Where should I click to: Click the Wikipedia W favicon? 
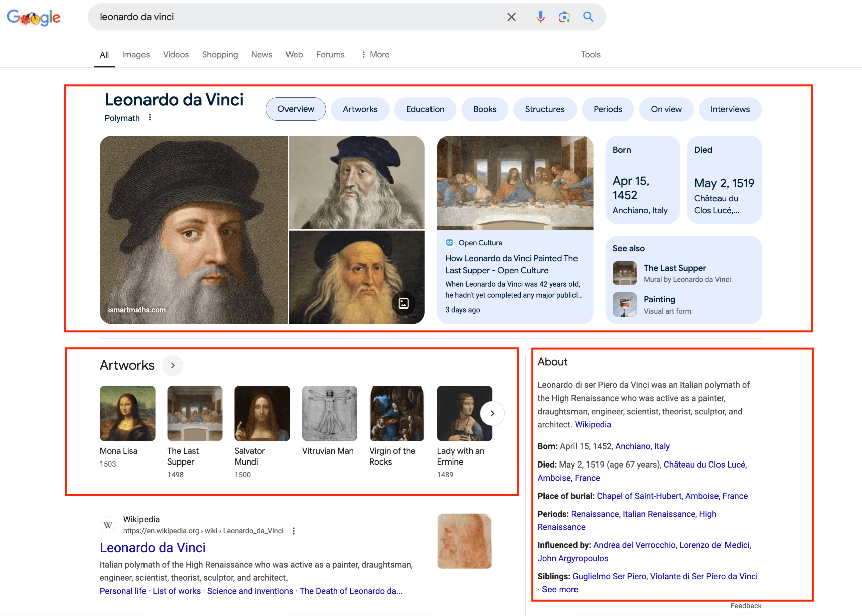(x=107, y=525)
